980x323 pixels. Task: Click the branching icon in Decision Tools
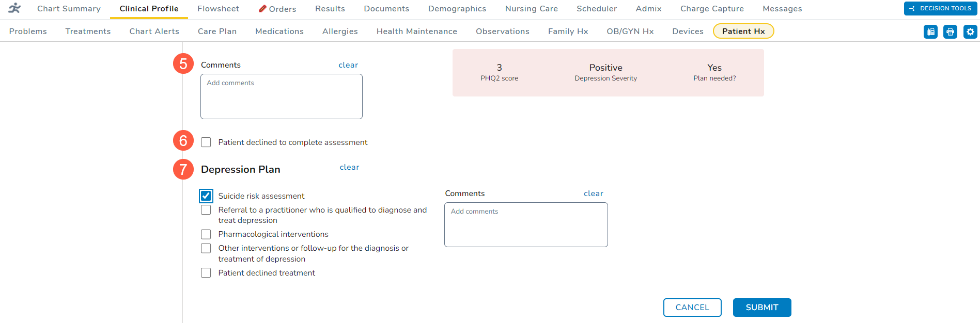pos(912,9)
